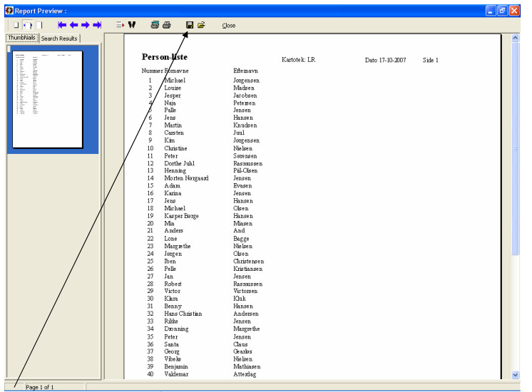Click the scroll down arrow of preview
The width and height of the screenshot is (532, 392).
(x=515, y=375)
